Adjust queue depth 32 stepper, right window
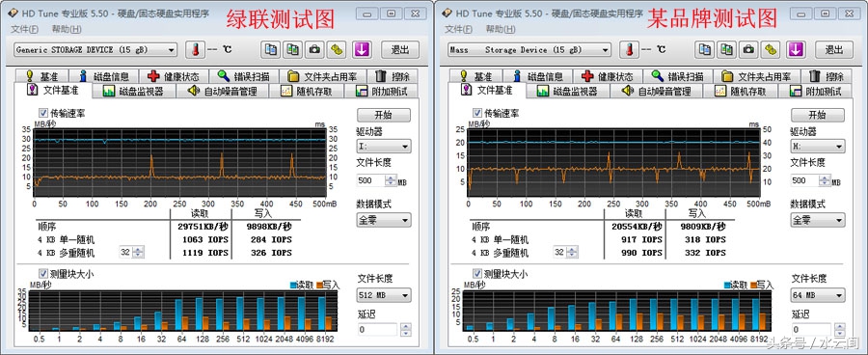This screenshot has height=355, width=868. [x=572, y=252]
